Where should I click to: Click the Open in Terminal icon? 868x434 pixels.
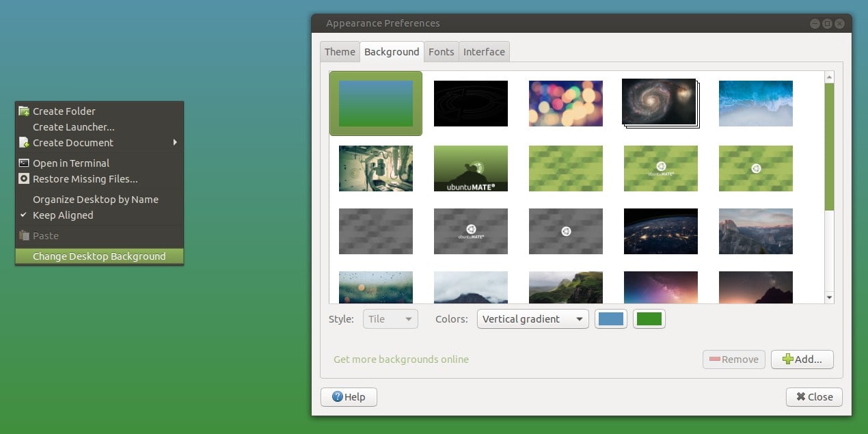(24, 163)
